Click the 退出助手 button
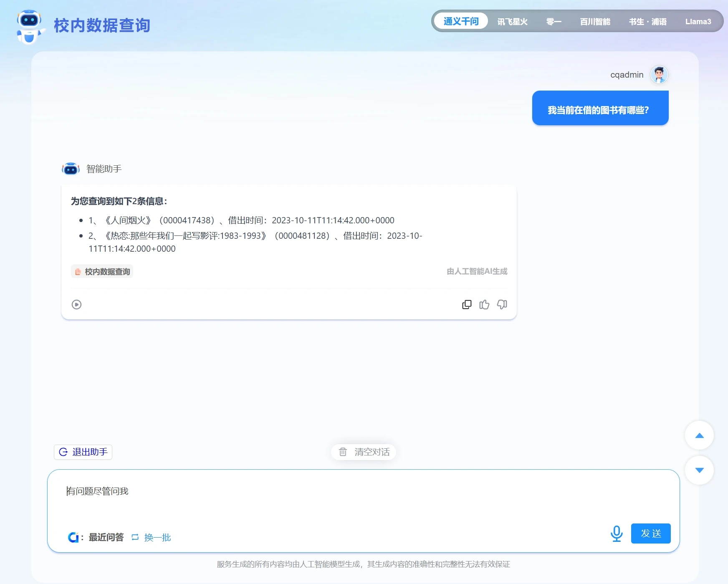This screenshot has height=584, width=728. pos(83,452)
